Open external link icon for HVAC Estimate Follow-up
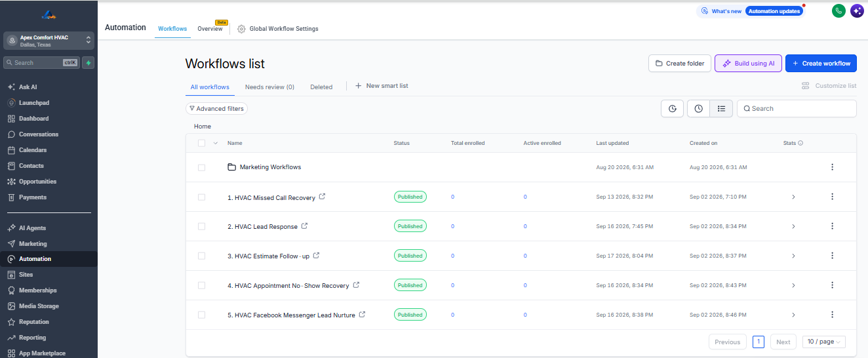This screenshot has height=358, width=868. pyautogui.click(x=316, y=256)
